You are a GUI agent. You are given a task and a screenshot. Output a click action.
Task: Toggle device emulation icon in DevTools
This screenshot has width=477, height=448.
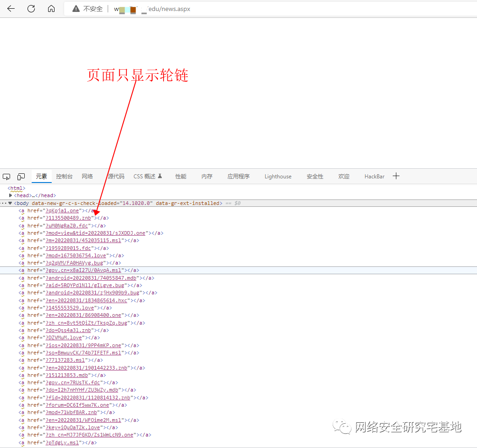click(21, 177)
